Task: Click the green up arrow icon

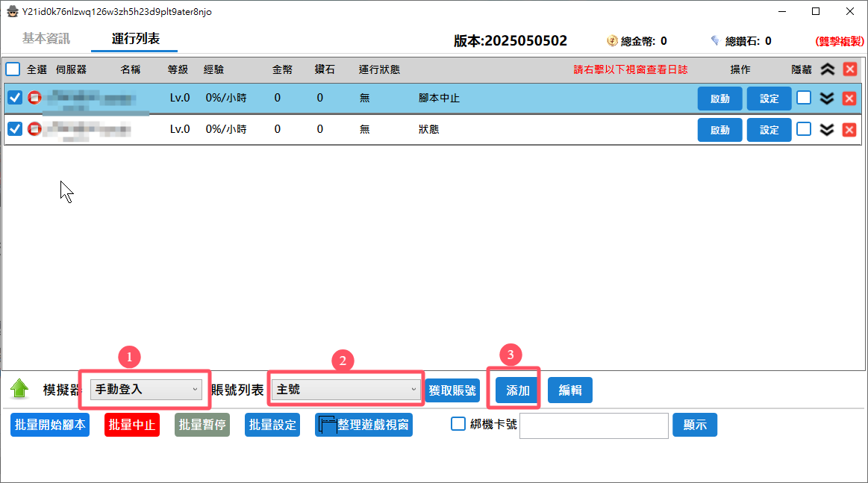Action: 19,389
